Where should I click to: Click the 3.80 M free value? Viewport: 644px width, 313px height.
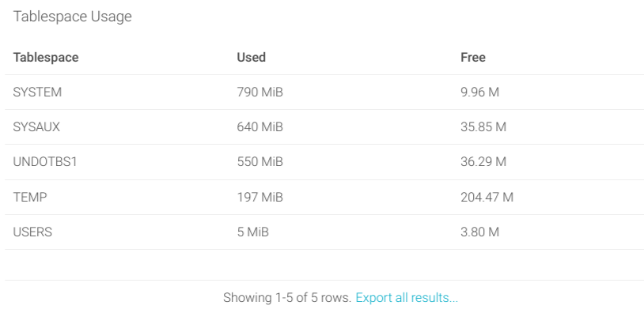(x=479, y=232)
